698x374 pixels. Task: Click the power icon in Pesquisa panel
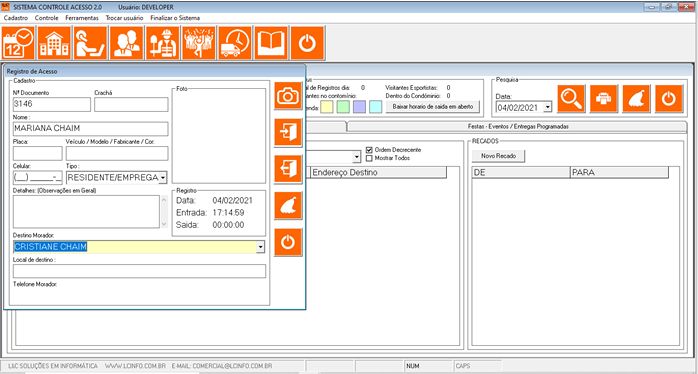coord(669,98)
